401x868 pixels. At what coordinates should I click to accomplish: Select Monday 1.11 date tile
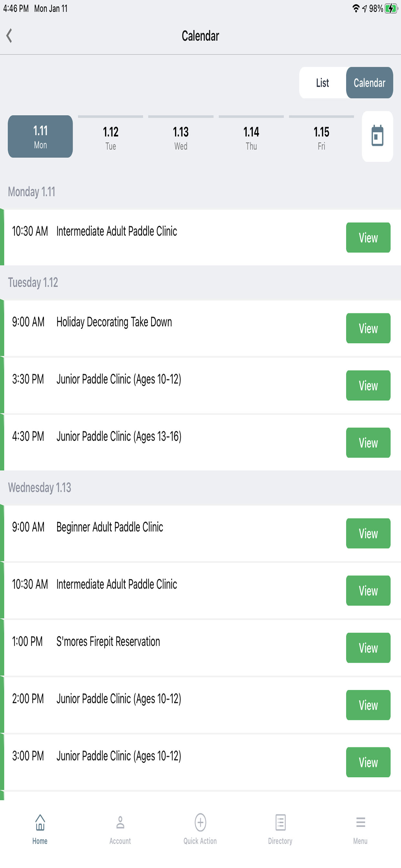[x=40, y=137]
